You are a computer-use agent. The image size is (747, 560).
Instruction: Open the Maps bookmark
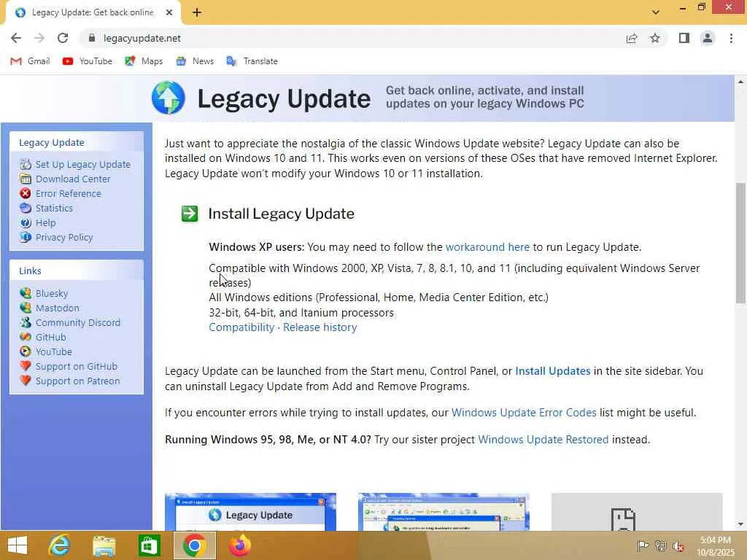[144, 61]
